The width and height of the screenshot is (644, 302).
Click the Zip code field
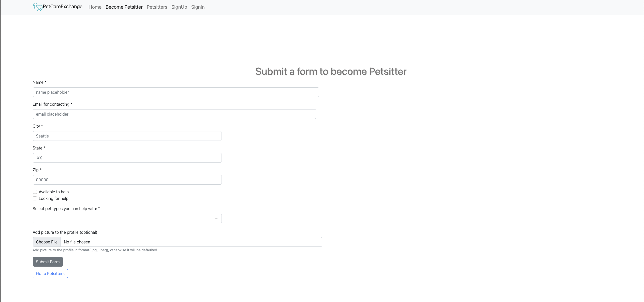click(127, 180)
